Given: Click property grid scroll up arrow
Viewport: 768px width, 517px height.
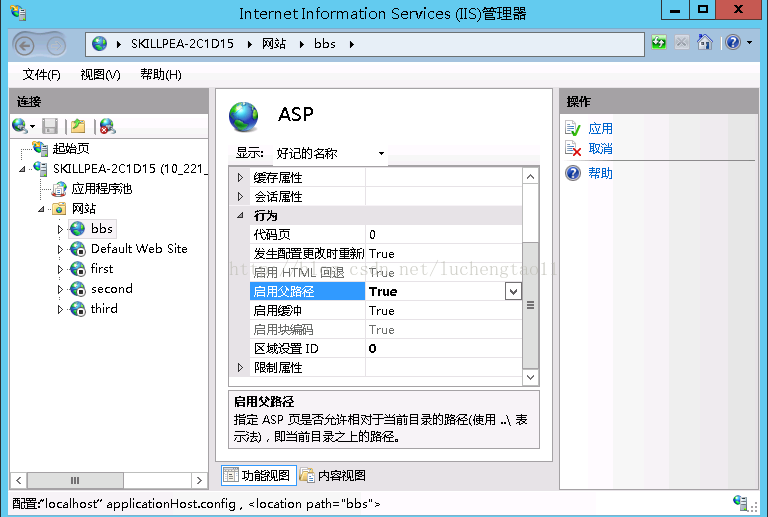Looking at the screenshot, I should 530,176.
